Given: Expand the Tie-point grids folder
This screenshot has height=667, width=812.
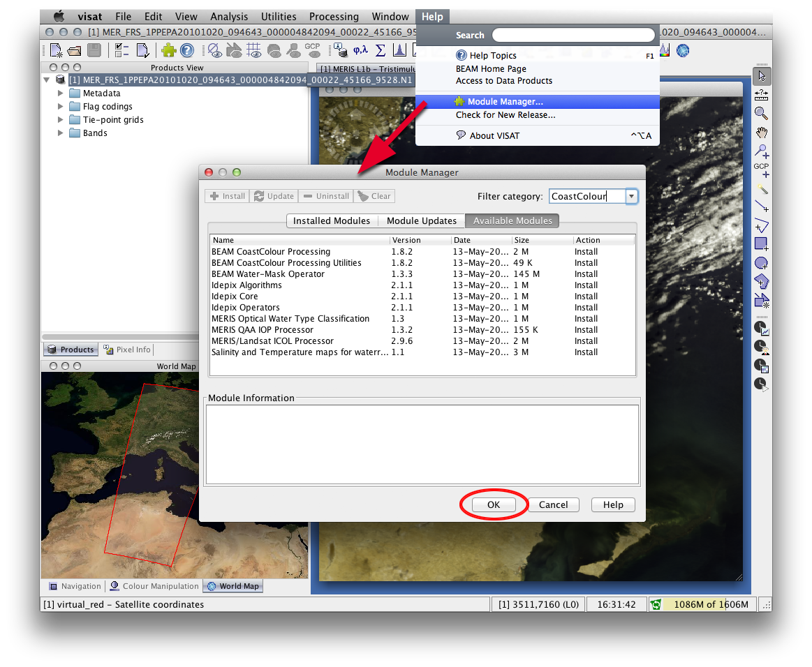Looking at the screenshot, I should pos(60,119).
